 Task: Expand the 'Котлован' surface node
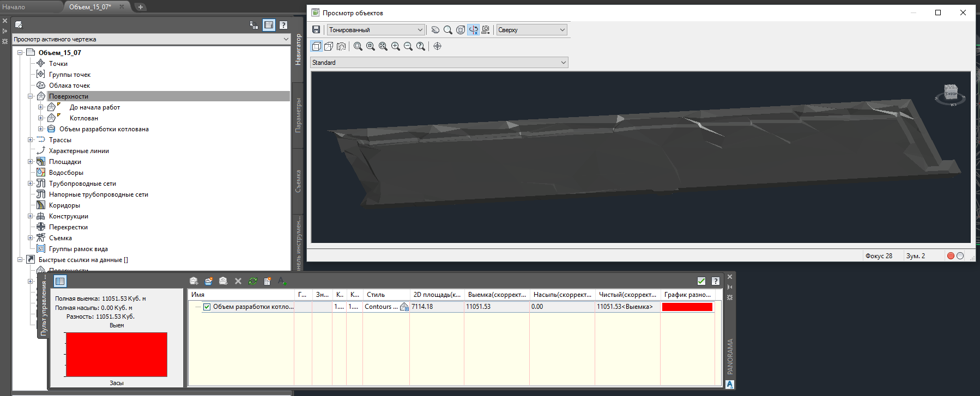pos(41,118)
